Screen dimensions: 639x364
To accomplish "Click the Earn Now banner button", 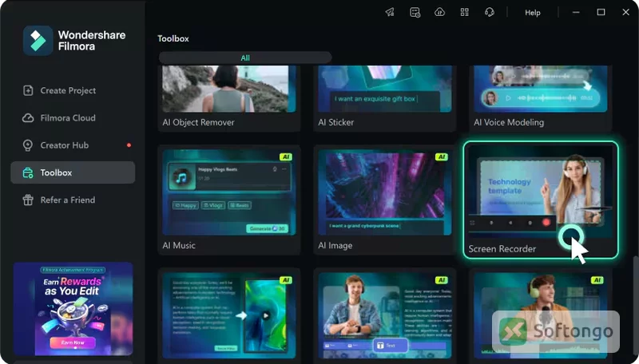I will (73, 342).
